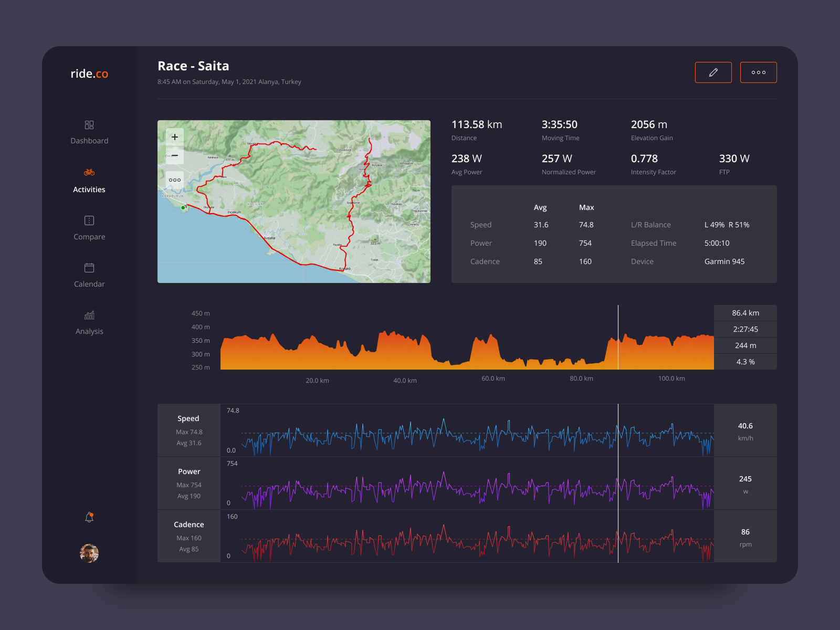Open the profile avatar photo
Image resolution: width=840 pixels, height=630 pixels.
(x=89, y=553)
